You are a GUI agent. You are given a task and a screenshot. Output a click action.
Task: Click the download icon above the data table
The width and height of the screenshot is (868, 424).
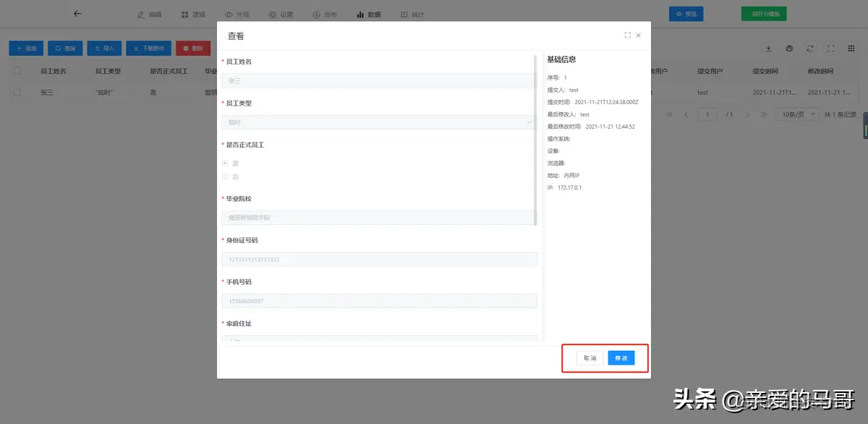770,48
